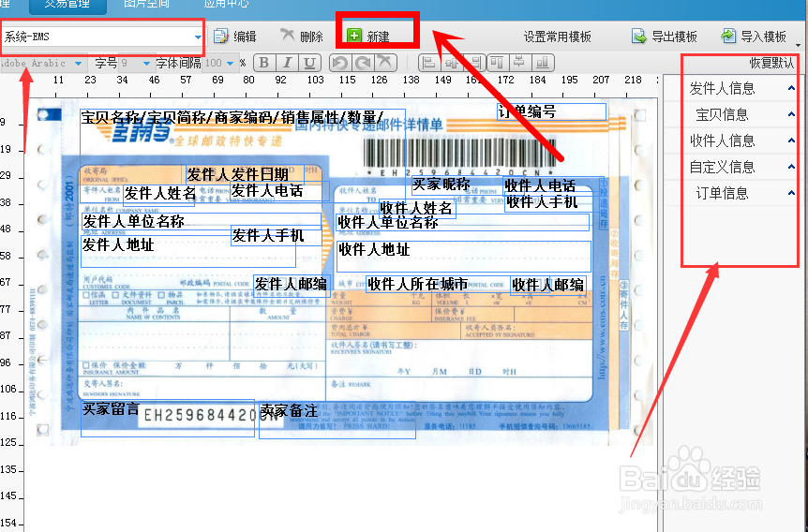Click 新建 to create a new template
This screenshot has width=808, height=532.
368,37
